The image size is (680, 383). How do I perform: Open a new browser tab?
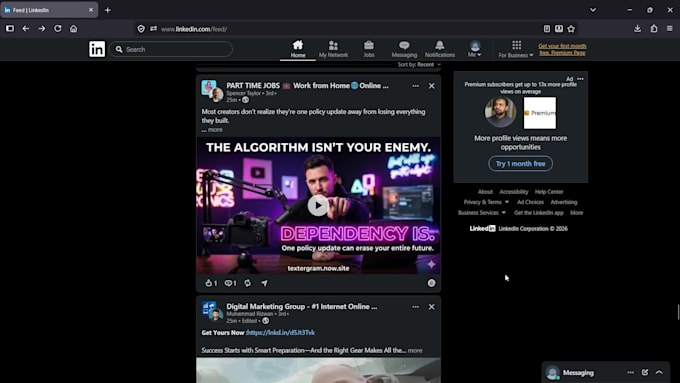108,10
